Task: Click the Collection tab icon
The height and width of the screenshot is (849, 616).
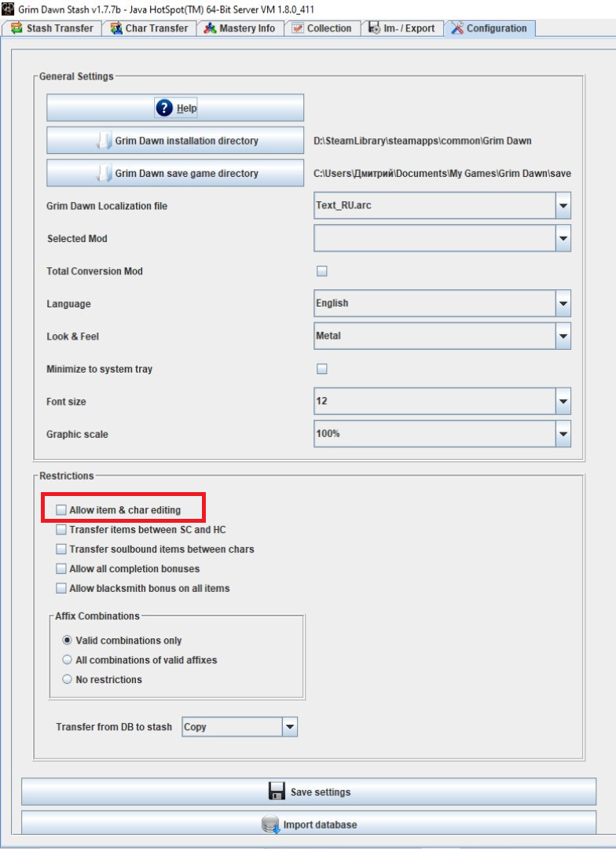Action: [298, 28]
